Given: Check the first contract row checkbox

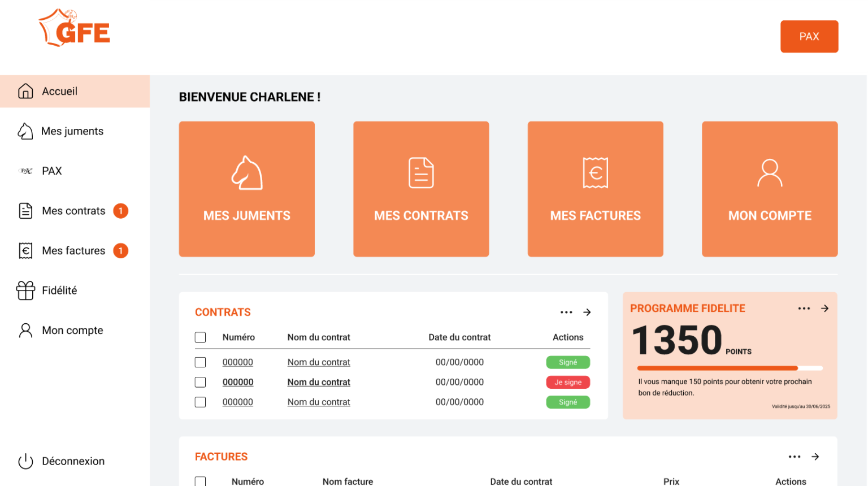Looking at the screenshot, I should (x=200, y=362).
